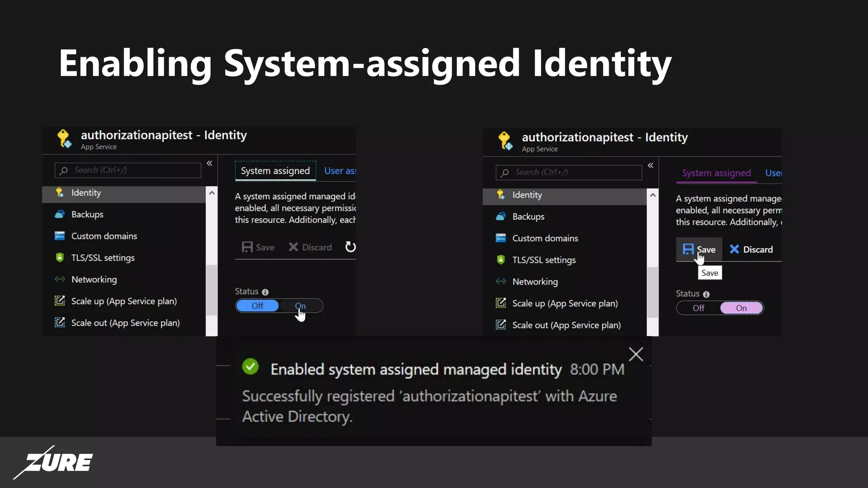Click up arrow on left panel scrollbar

[x=212, y=193]
